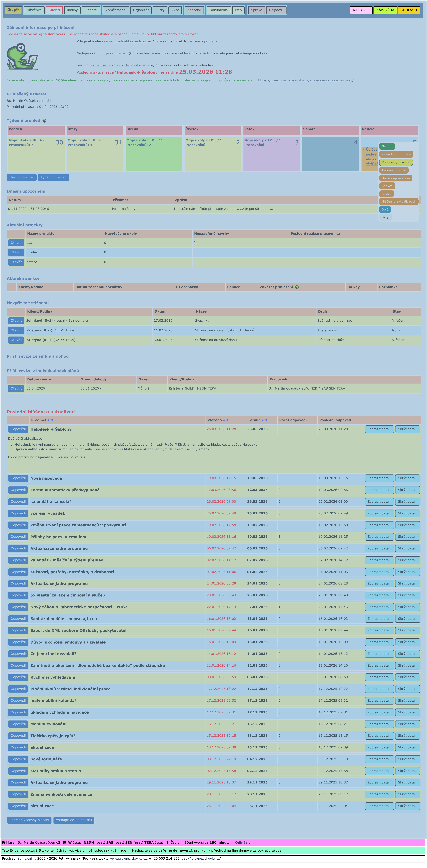Screen dimensions: 427x868
Task: Open the Rodiny tab
Action: click(x=72, y=10)
